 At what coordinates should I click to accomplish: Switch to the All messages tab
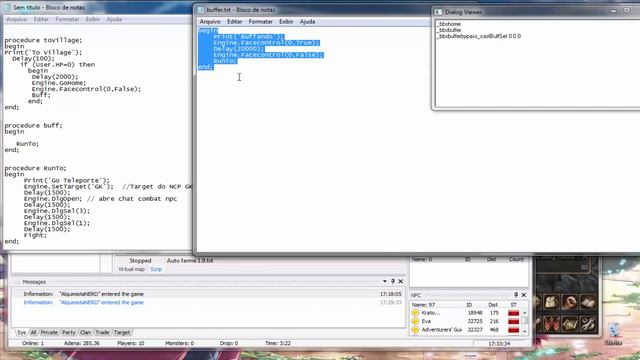coord(33,333)
